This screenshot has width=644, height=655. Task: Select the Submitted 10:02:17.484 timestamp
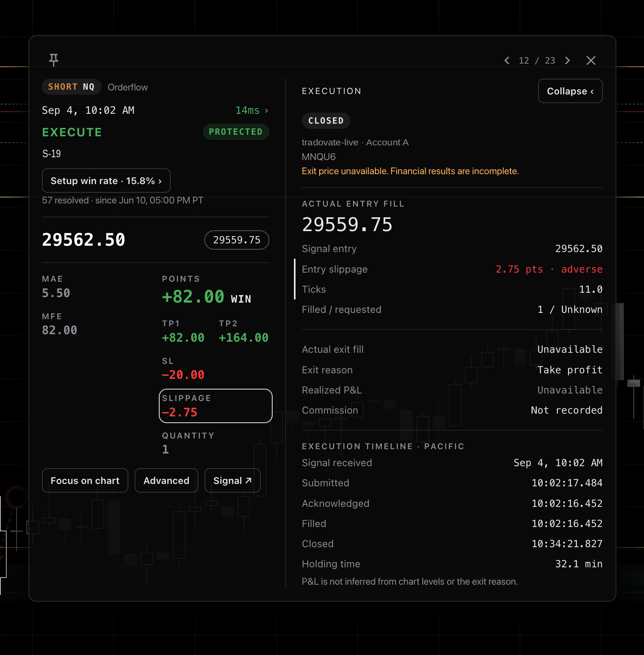567,483
